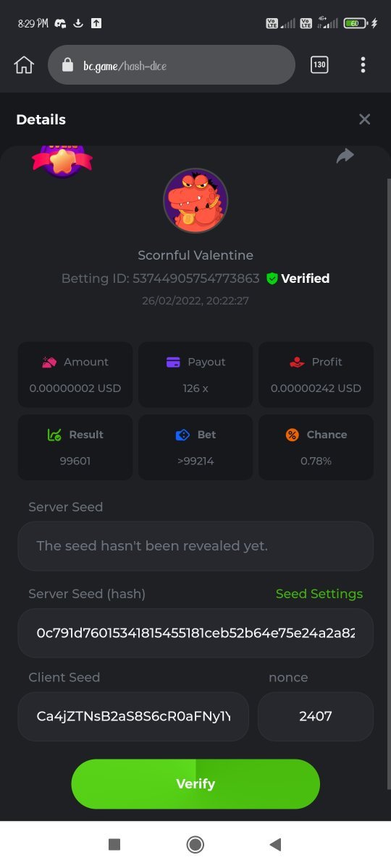
Task: Tap the green Verified shield icon
Action: coord(272,278)
